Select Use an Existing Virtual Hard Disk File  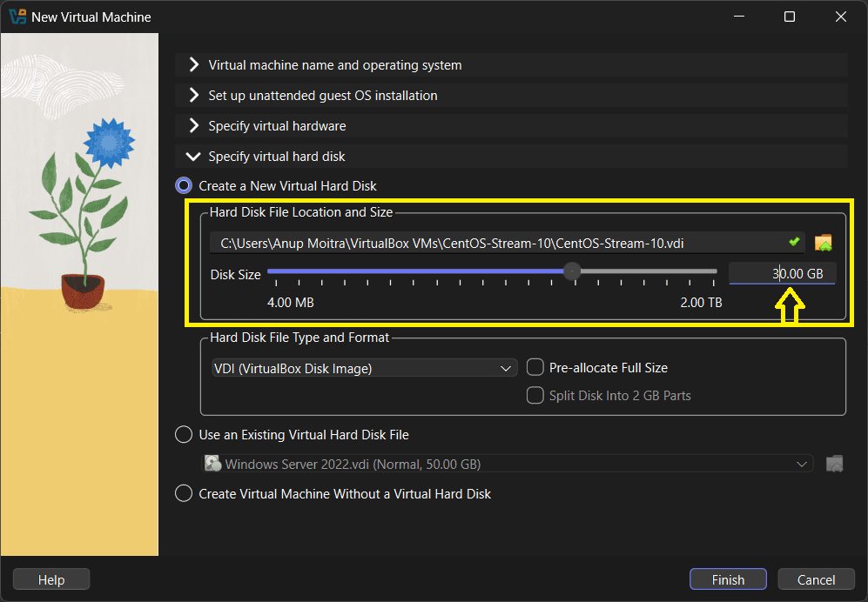pyautogui.click(x=184, y=434)
